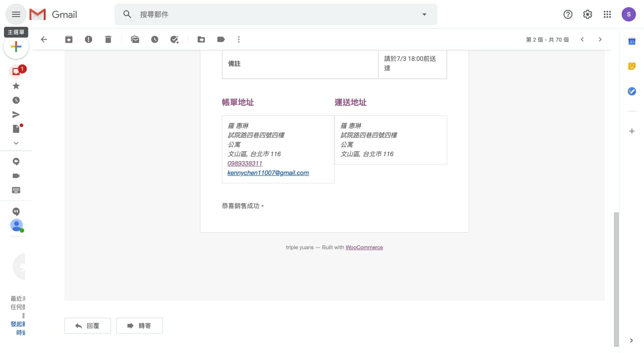Open the WooCommerce link
Image resolution: width=644 pixels, height=353 pixels.
[x=364, y=247]
